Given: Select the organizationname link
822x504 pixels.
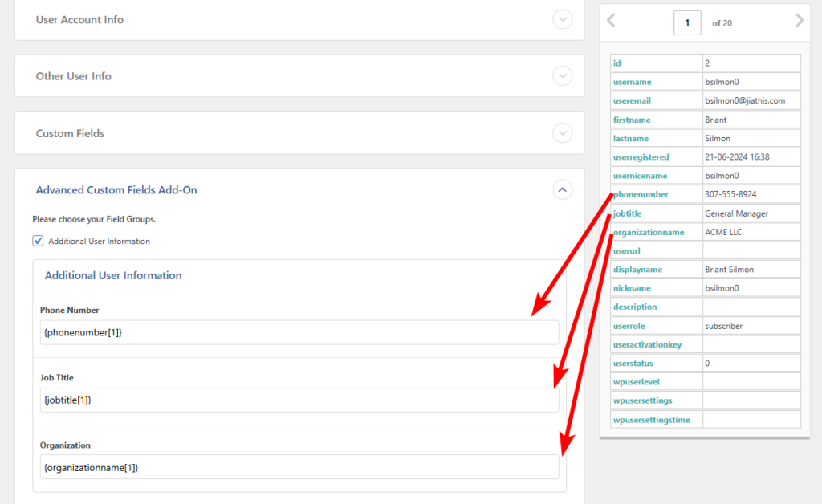Looking at the screenshot, I should coord(651,231).
